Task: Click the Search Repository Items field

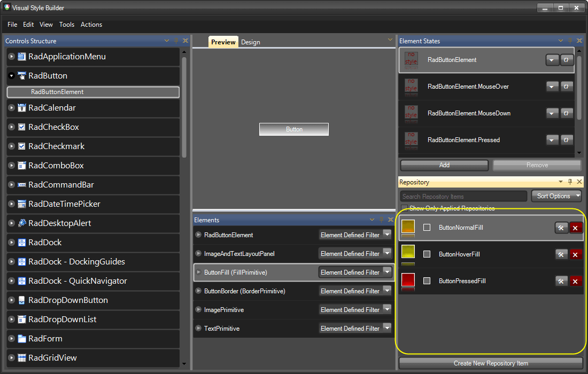Action: (x=463, y=196)
